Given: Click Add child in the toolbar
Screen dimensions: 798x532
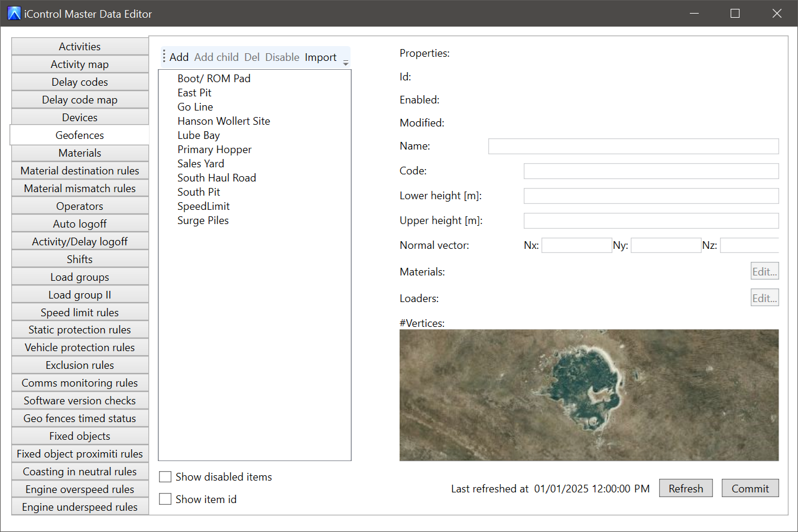Looking at the screenshot, I should 216,57.
